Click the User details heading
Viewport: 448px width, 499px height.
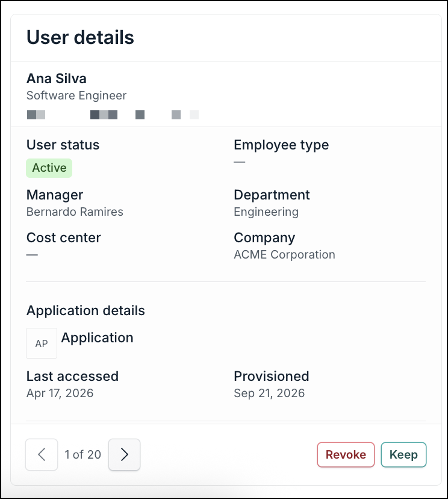point(80,37)
